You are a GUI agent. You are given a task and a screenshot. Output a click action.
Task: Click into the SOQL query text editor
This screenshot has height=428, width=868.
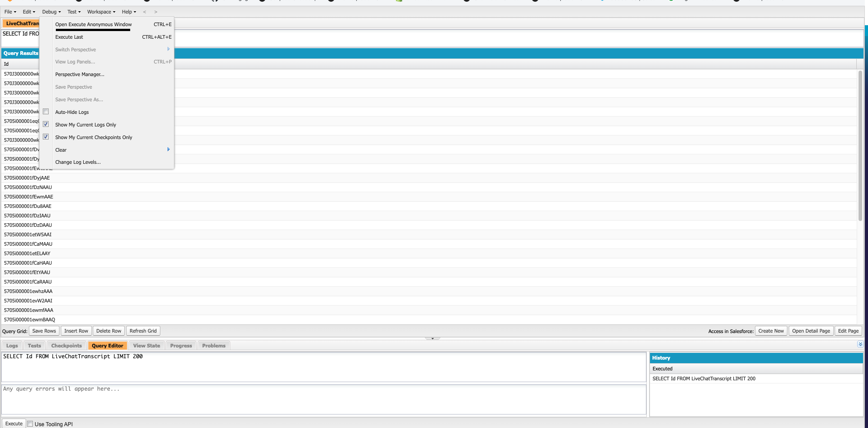point(324,367)
